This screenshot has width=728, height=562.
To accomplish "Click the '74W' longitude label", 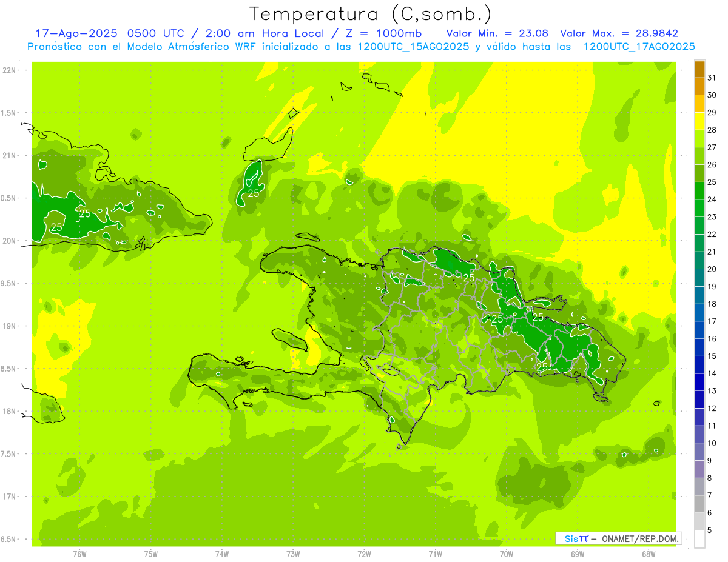I will click(222, 554).
